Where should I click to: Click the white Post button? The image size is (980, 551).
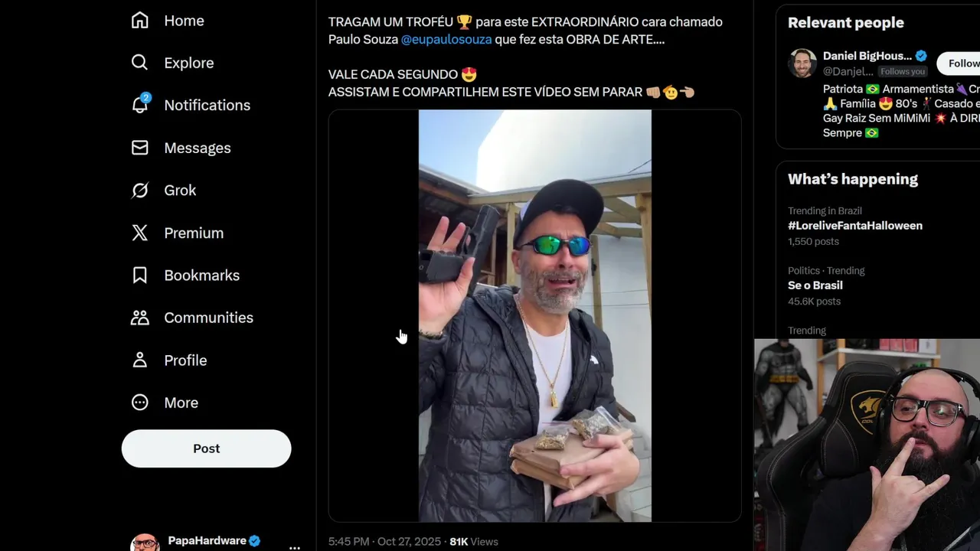pyautogui.click(x=206, y=448)
